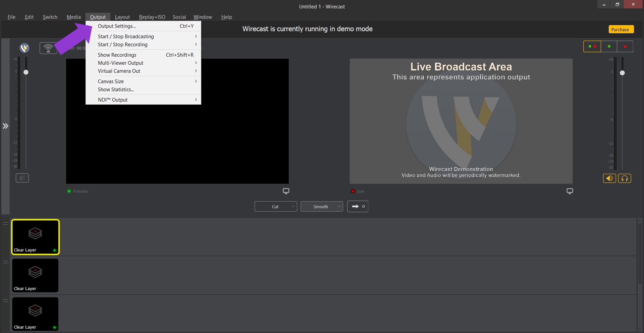Viewport: 644px width, 333px height.
Task: Open the Smooth transition dropdown
Action: point(321,206)
